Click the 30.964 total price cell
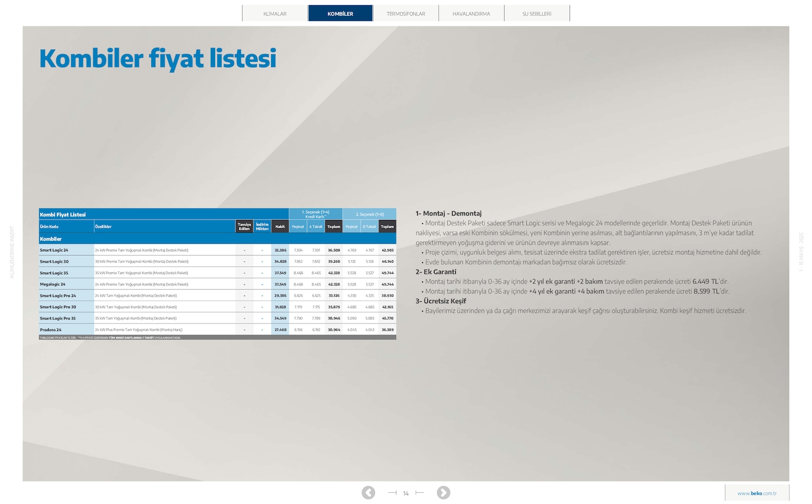 pyautogui.click(x=334, y=330)
